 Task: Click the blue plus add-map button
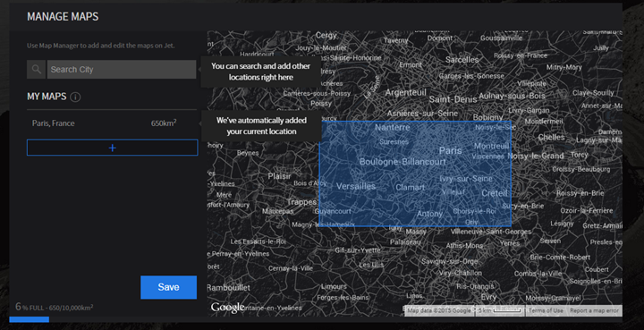[x=112, y=148]
